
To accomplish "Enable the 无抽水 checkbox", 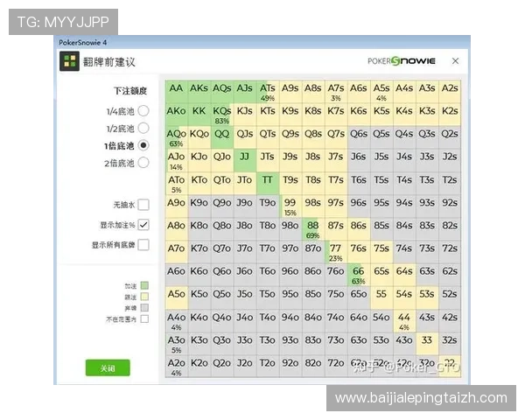I will (143, 205).
